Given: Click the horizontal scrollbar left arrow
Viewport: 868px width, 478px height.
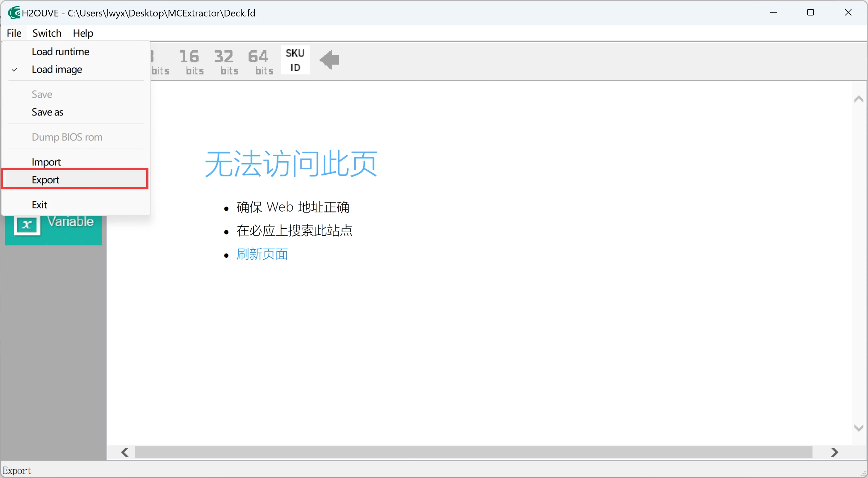Looking at the screenshot, I should click(125, 452).
